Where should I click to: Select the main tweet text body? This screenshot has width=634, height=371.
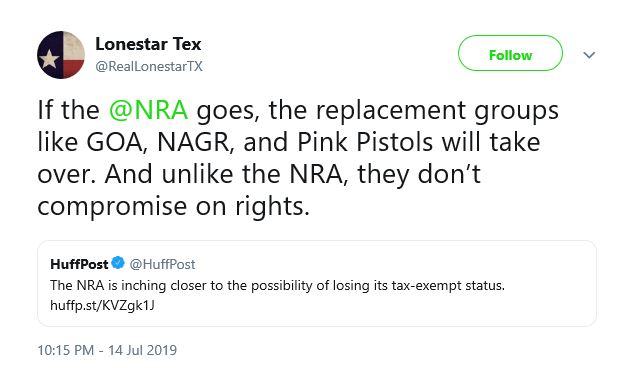point(298,158)
